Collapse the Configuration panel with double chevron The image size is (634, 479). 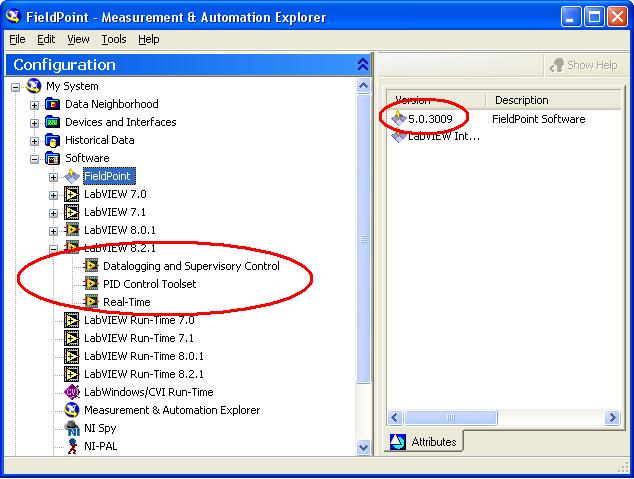(363, 65)
